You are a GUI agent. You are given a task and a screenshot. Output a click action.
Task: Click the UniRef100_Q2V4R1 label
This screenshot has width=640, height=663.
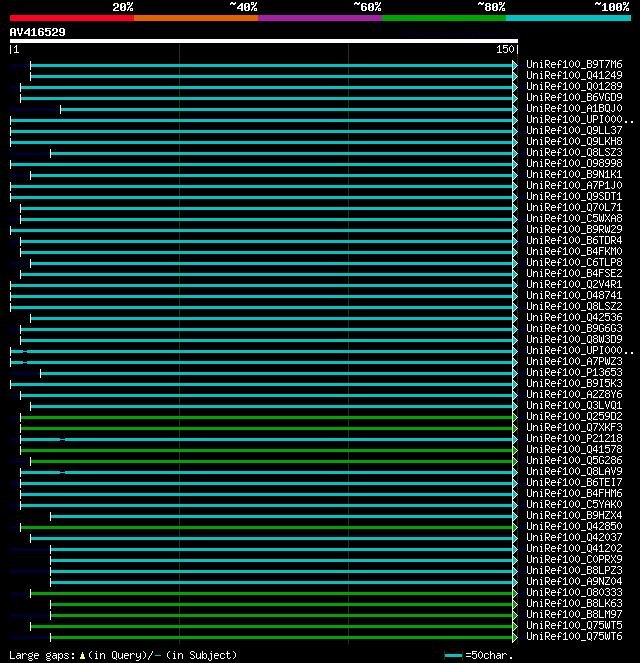point(574,284)
